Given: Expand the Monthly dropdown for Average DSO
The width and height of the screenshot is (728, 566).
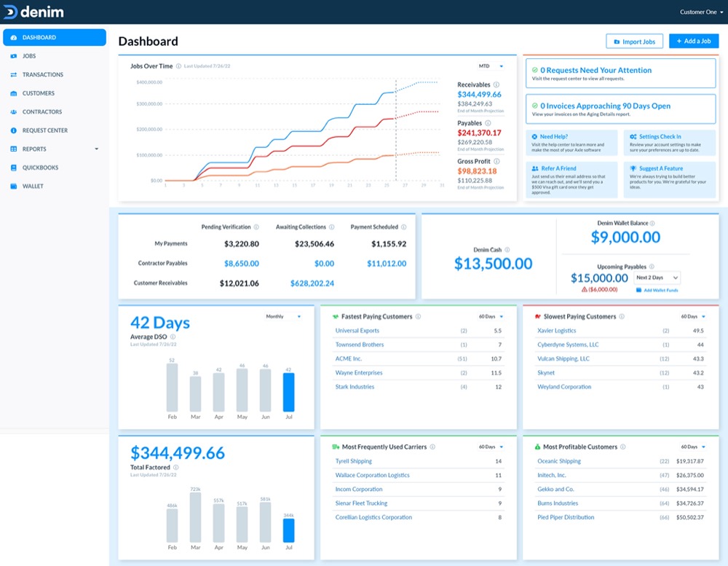Looking at the screenshot, I should (x=283, y=317).
